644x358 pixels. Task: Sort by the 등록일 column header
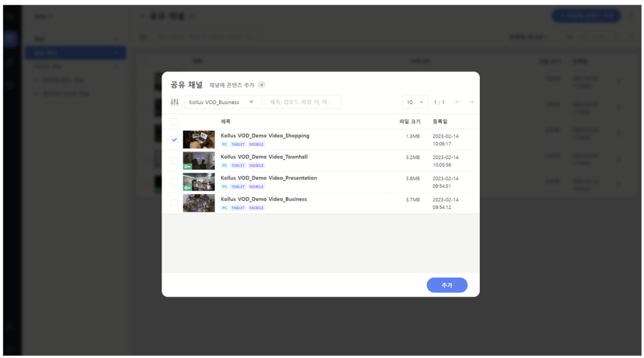click(440, 121)
